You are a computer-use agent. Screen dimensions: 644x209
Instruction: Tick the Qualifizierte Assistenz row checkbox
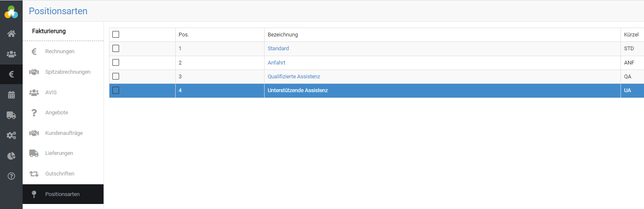[x=116, y=76]
